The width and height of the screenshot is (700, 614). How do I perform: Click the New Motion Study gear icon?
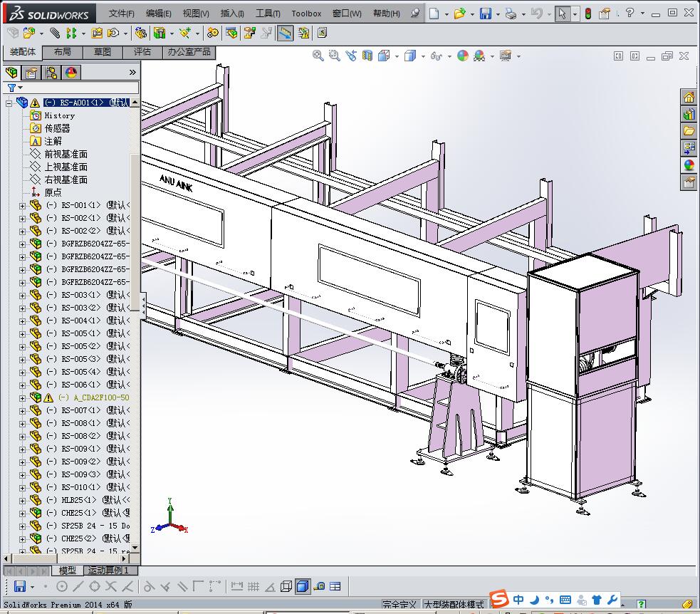(x=213, y=33)
